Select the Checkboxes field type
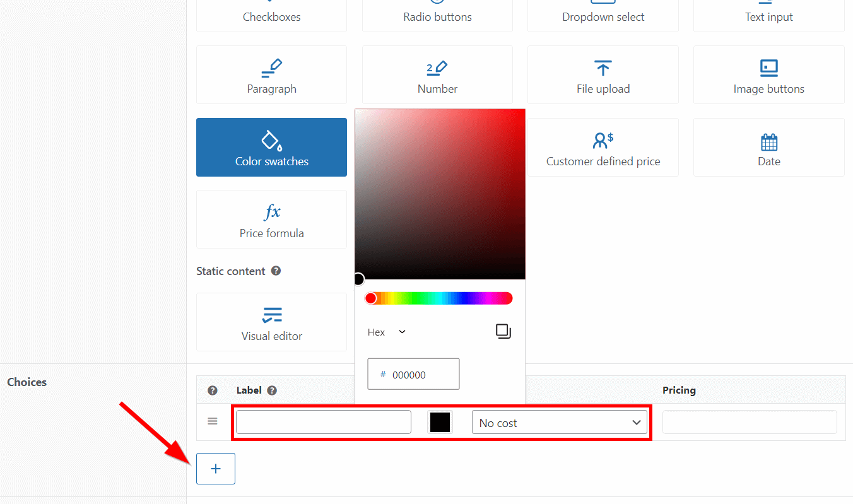The width and height of the screenshot is (853, 504). pos(271,11)
